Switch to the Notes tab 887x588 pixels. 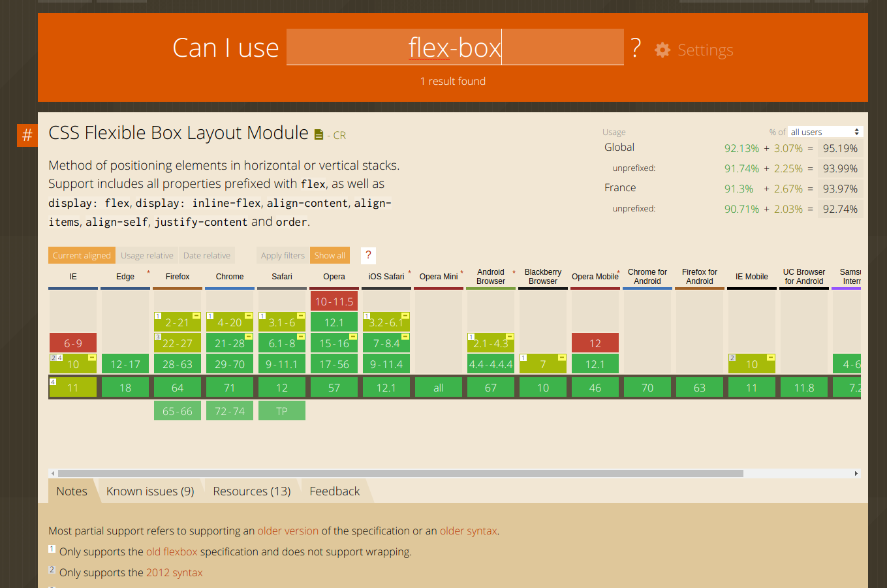pos(72,491)
